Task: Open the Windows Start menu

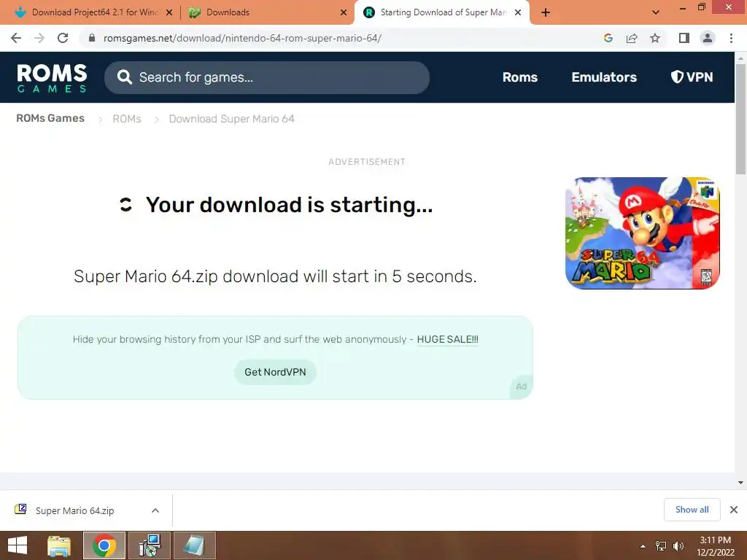Action: click(x=18, y=545)
